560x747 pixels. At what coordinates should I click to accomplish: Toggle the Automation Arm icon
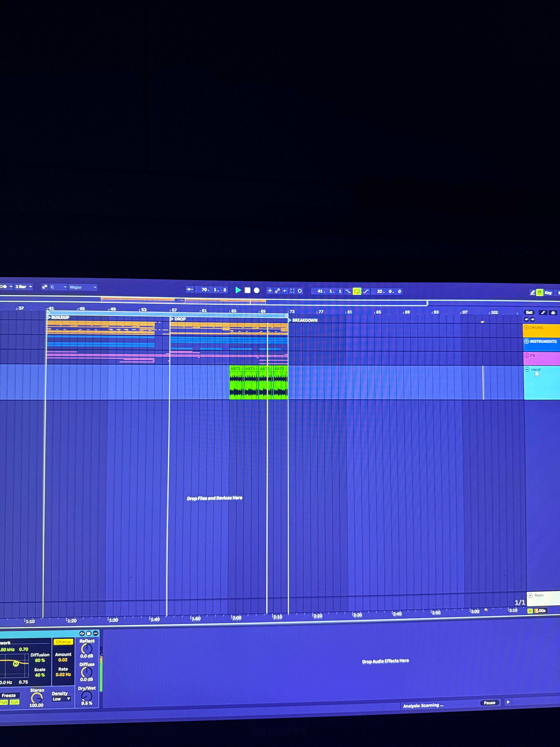coord(278,291)
